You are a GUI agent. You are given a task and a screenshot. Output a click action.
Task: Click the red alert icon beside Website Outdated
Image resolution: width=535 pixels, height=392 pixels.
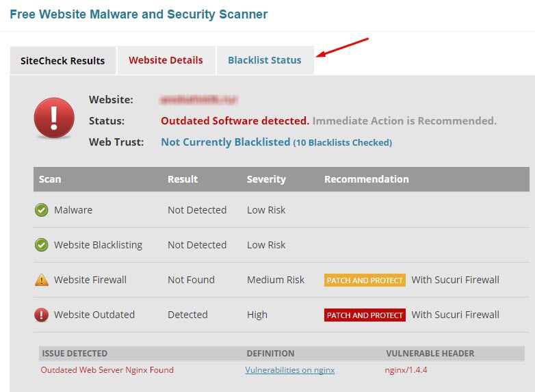coord(41,315)
